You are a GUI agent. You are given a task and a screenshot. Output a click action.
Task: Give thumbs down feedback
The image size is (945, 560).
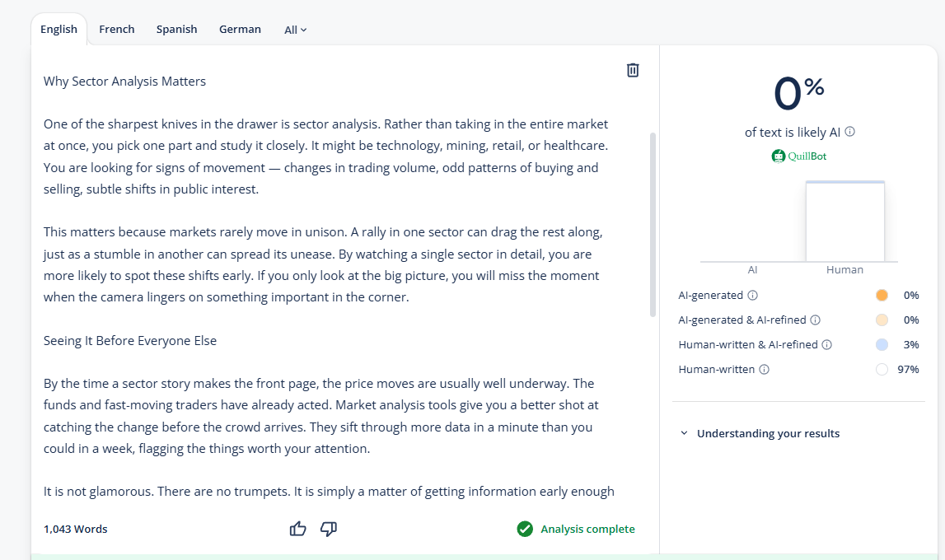(329, 529)
